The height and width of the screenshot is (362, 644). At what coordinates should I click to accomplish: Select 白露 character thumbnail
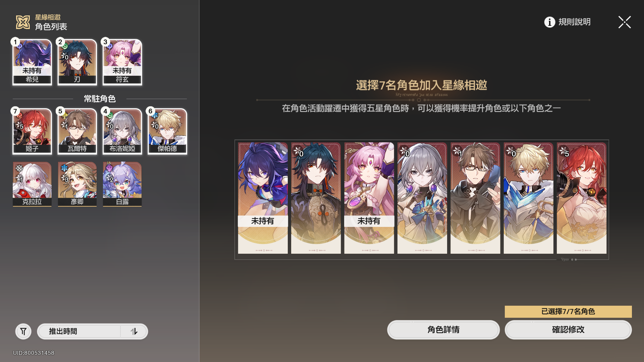pyautogui.click(x=122, y=184)
